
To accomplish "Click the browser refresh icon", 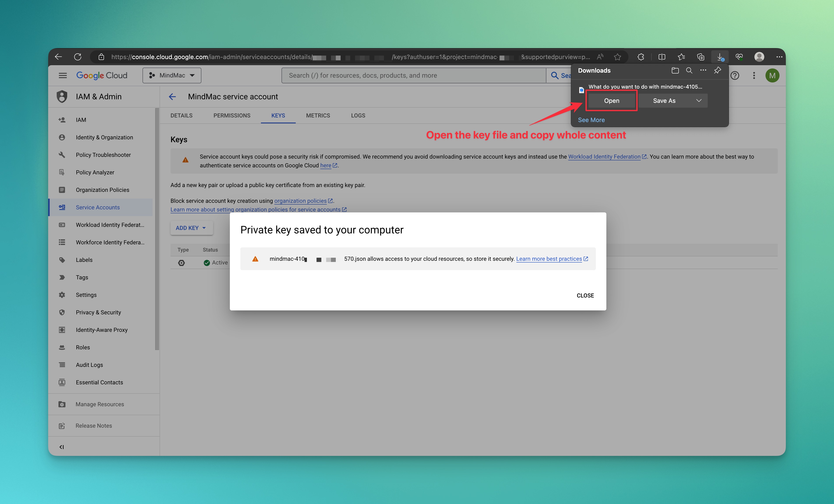I will click(x=77, y=57).
